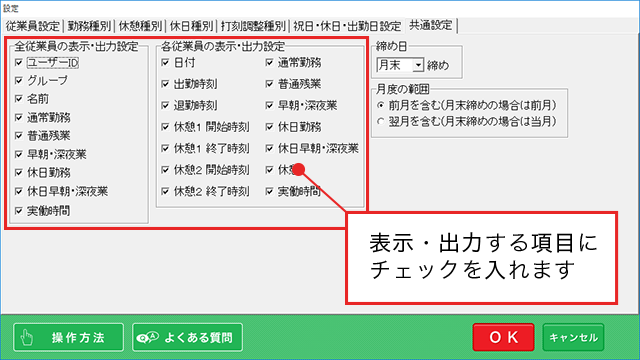The image size is (640, 360).
Task: Open the よくある質問 button
Action: click(187, 338)
